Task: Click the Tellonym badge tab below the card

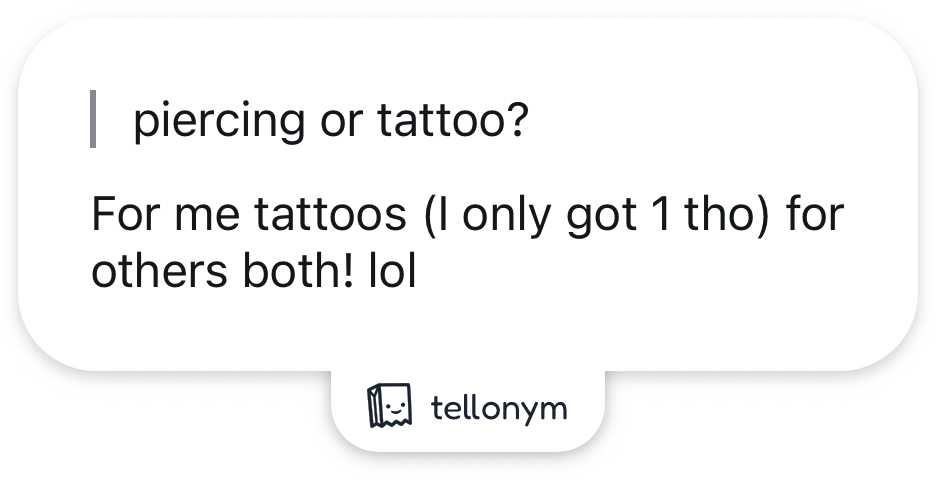Action: coord(467,408)
